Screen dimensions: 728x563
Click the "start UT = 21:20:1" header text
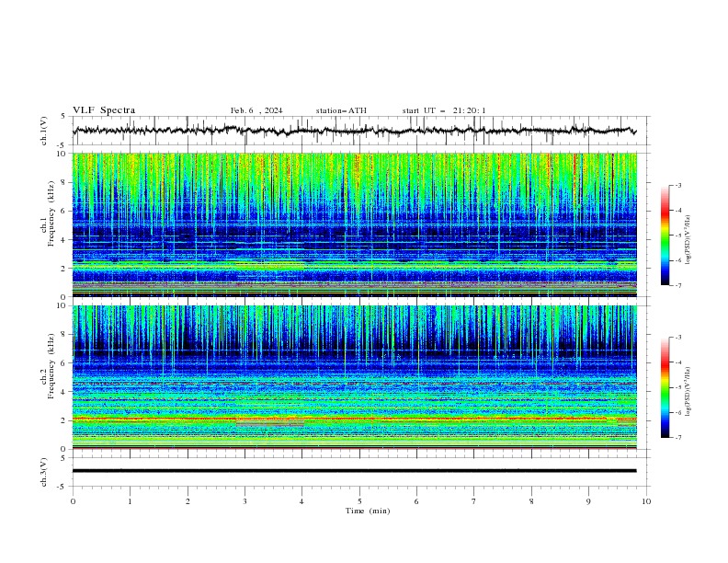[x=444, y=110]
